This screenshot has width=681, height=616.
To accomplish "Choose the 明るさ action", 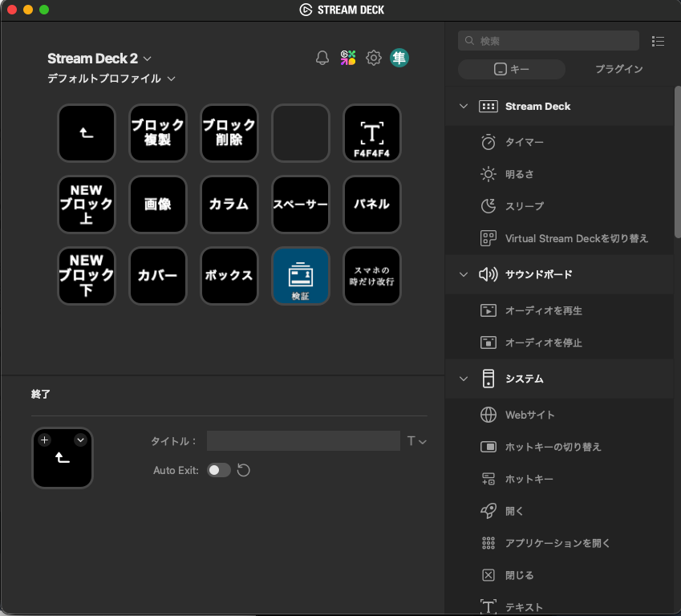I will point(559,174).
